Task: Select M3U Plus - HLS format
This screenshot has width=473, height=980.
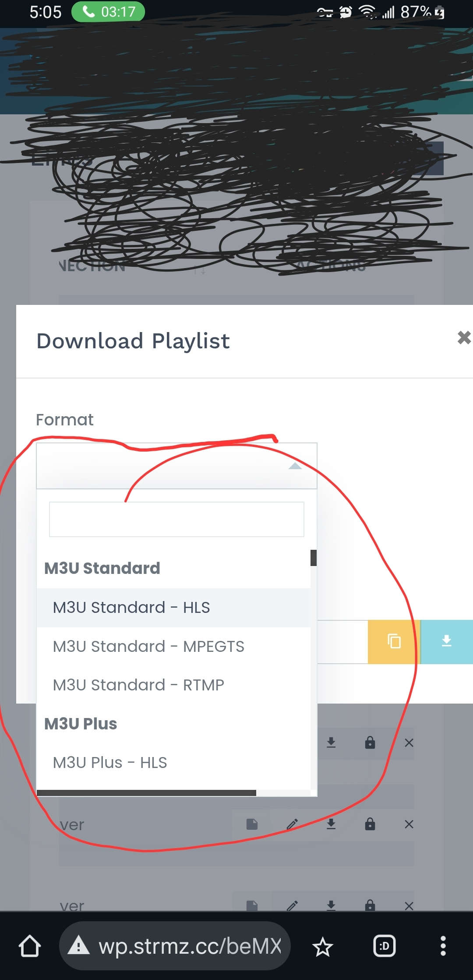Action: 110,763
